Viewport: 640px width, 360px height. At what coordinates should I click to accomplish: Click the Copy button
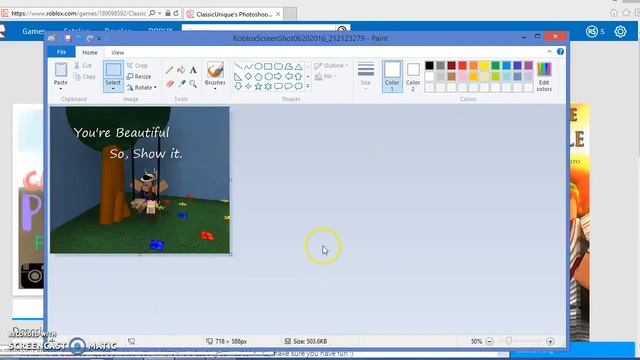pyautogui.click(x=84, y=76)
